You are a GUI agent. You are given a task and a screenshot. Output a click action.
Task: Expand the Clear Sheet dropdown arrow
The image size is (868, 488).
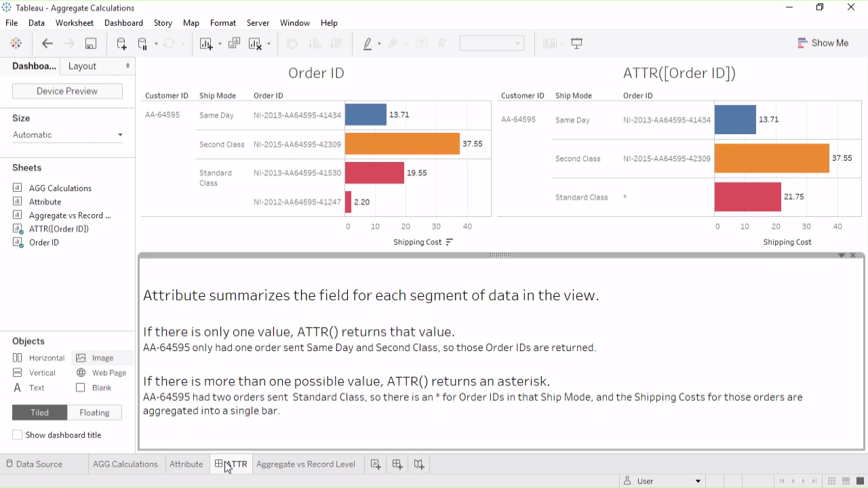pyautogui.click(x=269, y=44)
